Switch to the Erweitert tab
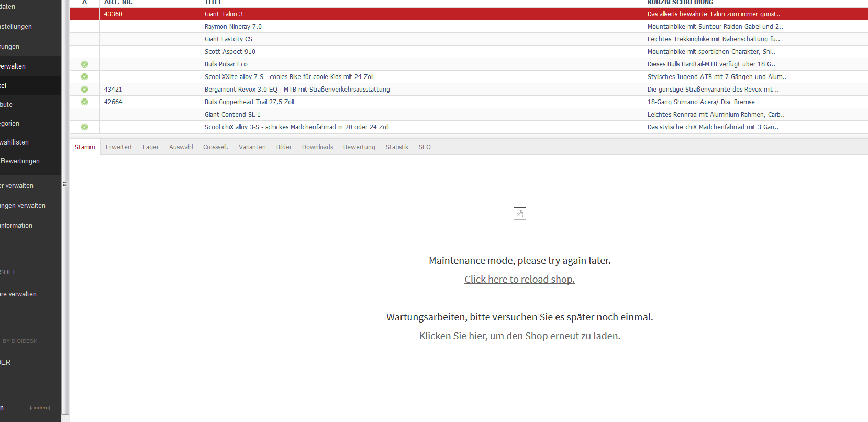868x422 pixels. coord(119,147)
